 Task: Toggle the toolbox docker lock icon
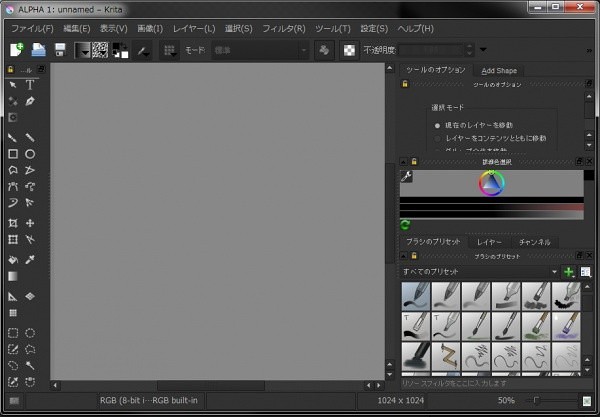[x=10, y=70]
